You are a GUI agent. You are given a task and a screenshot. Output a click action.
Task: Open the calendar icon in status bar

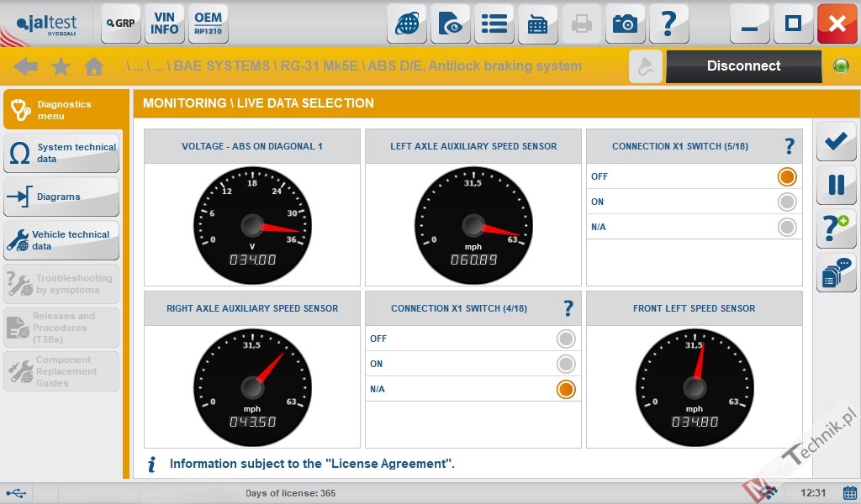click(849, 493)
